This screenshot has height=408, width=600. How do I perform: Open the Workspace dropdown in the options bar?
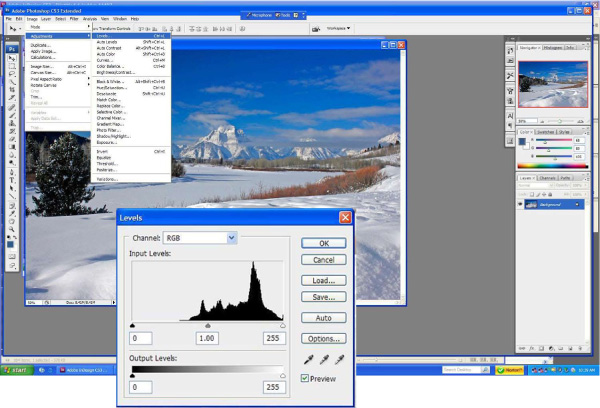coord(342,29)
